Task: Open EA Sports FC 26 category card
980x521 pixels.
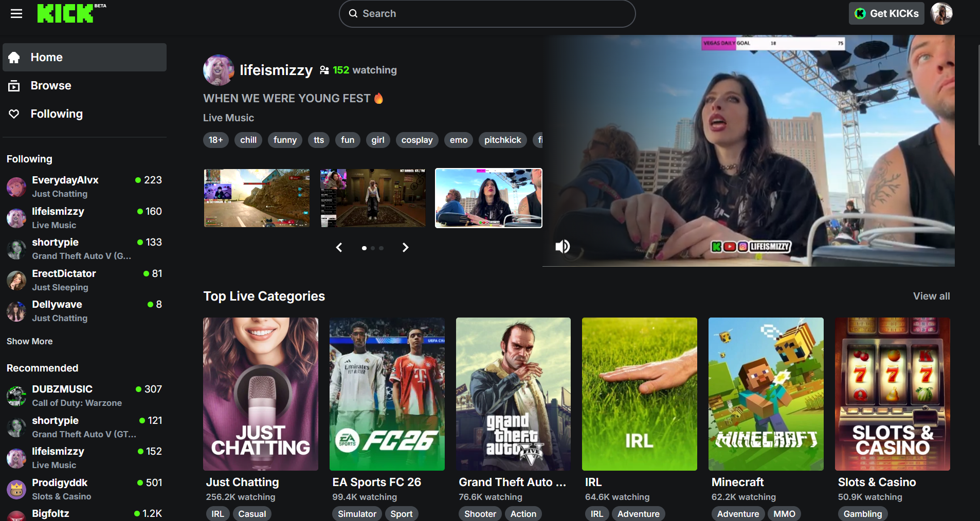Action: click(x=387, y=394)
